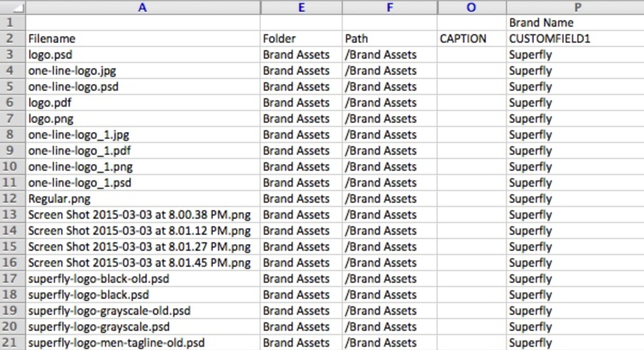
Task: Click /Brand Assets path in row 17
Action: click(x=390, y=279)
